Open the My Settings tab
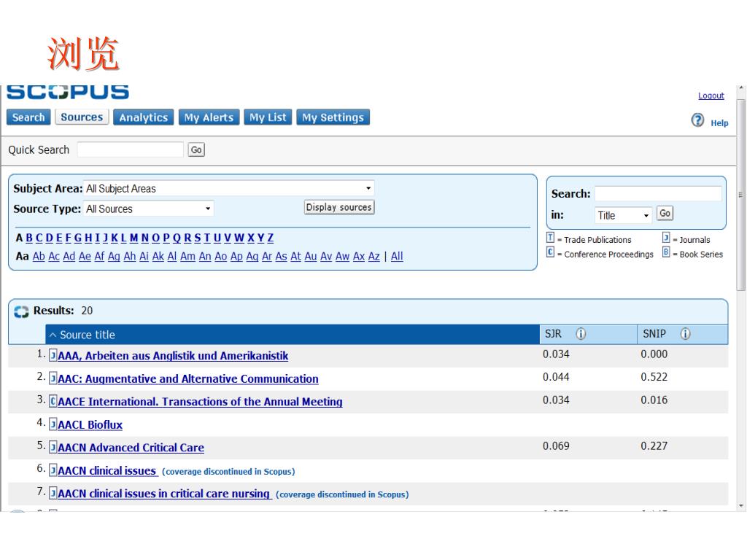747x560 pixels. coord(333,117)
